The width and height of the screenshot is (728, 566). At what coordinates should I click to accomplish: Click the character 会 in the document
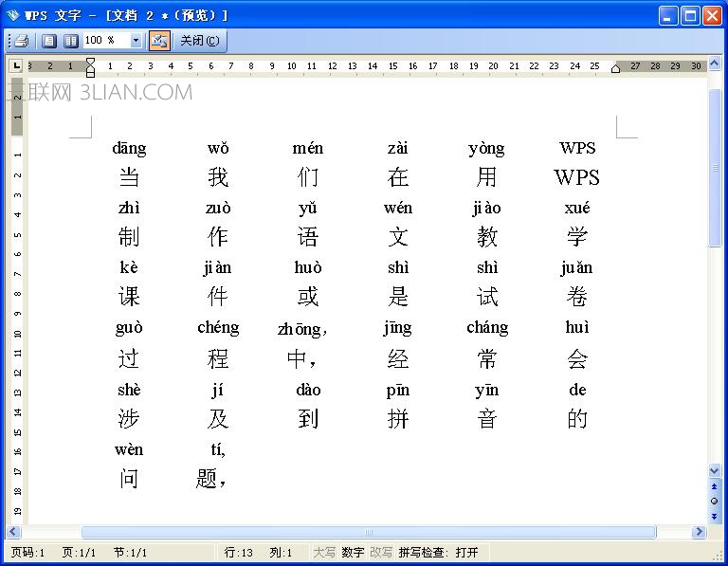(x=576, y=359)
